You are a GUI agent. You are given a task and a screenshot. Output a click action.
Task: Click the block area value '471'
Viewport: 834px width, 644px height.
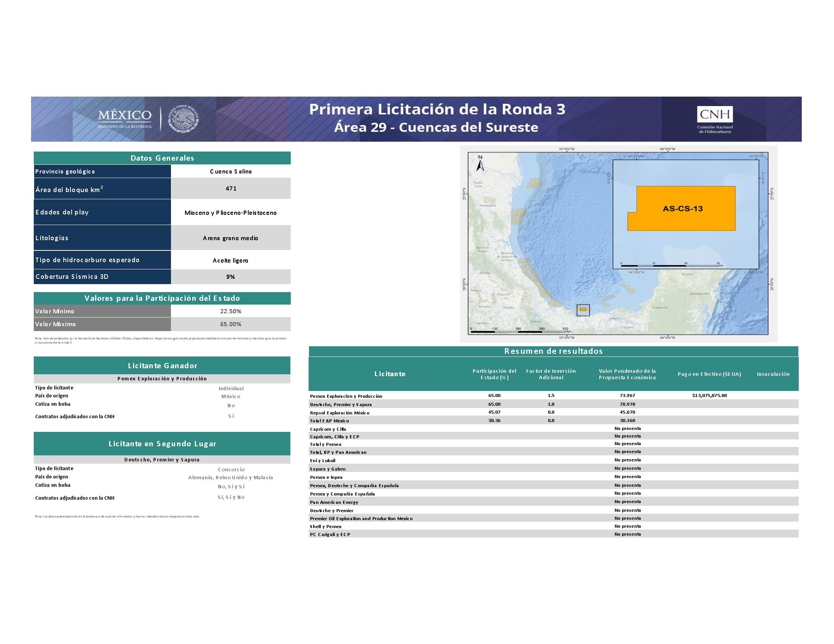tap(231, 189)
